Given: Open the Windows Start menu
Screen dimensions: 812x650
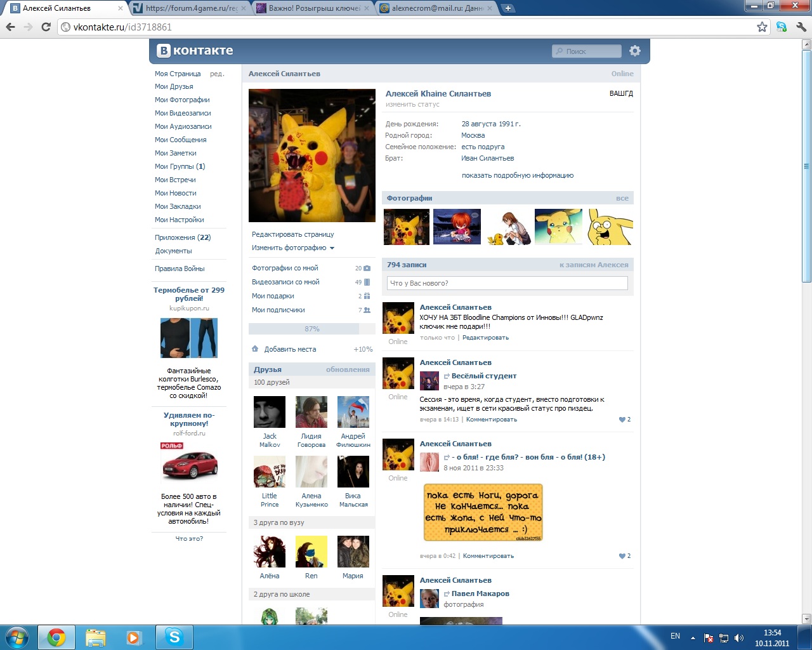Looking at the screenshot, I should (16, 637).
